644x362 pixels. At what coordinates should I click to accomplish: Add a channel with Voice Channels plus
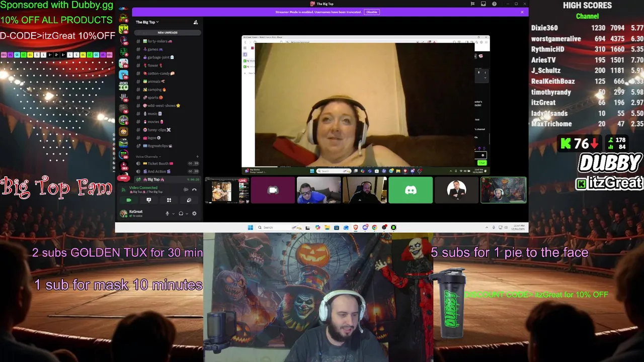[x=197, y=156]
